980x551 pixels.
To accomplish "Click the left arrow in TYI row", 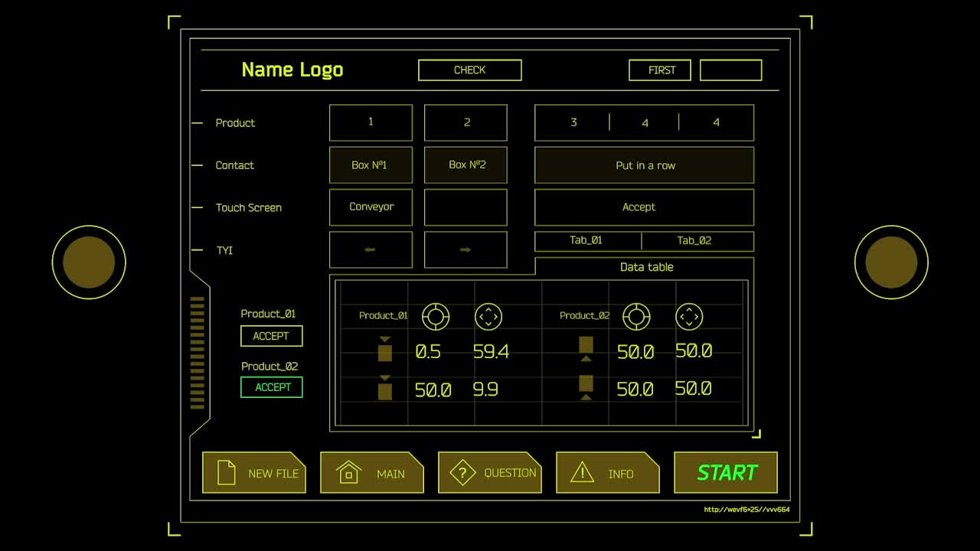I will click(370, 249).
